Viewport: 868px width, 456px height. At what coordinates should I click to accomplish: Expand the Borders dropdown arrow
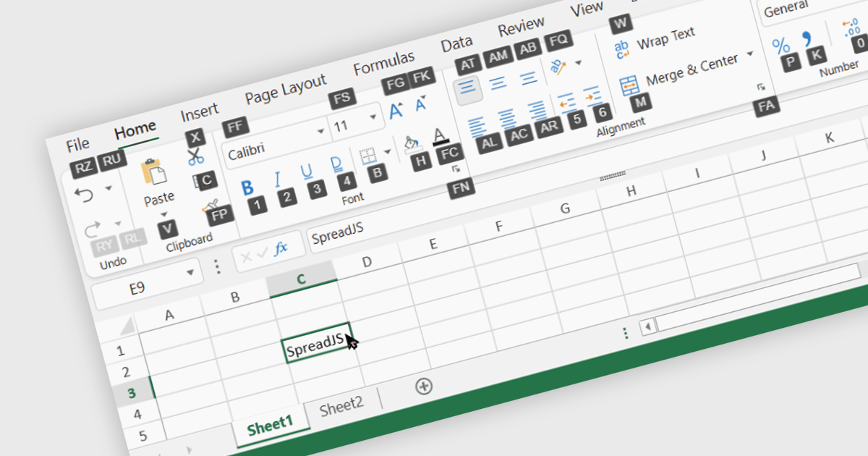[388, 151]
